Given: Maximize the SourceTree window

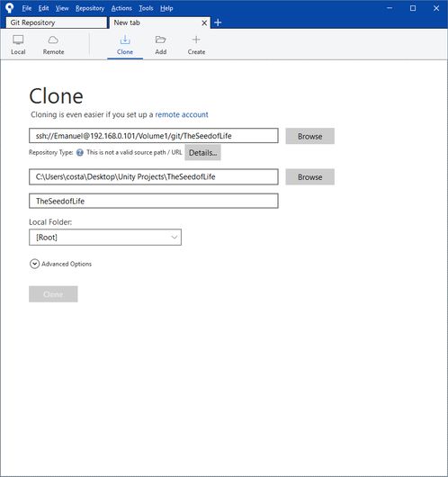Looking at the screenshot, I should [x=413, y=8].
